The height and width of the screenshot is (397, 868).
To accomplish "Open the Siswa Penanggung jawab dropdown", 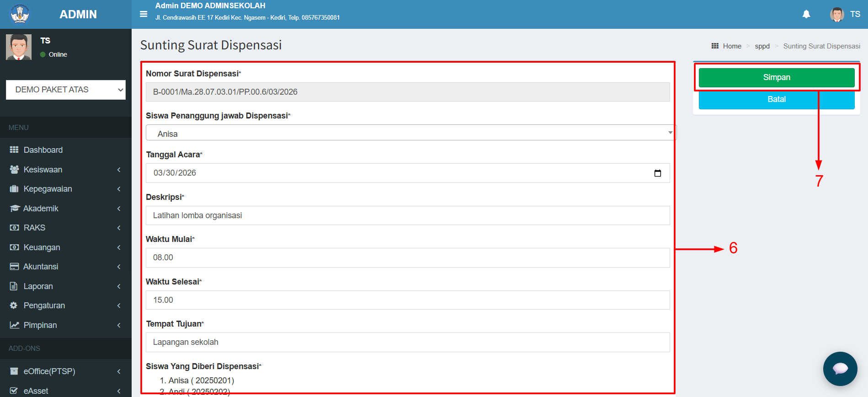I will (x=410, y=133).
